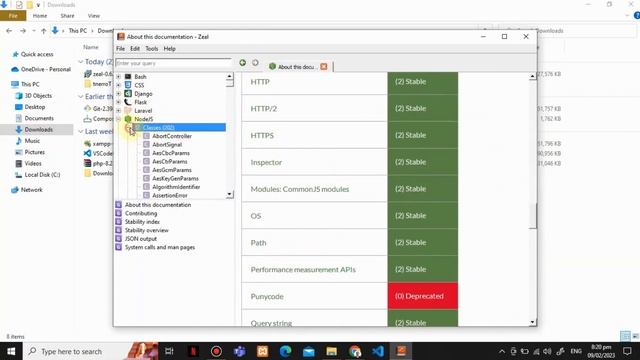Open the AbortSignal class entry

[x=167, y=144]
